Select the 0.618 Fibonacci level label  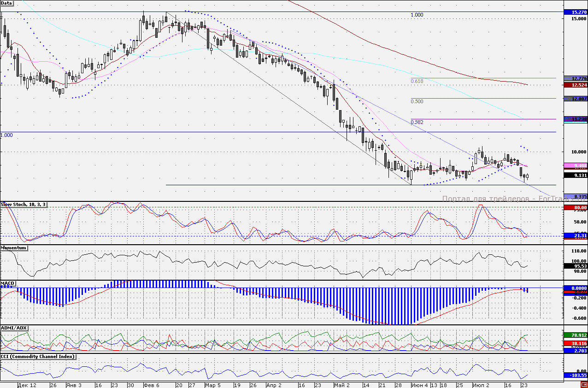(417, 81)
